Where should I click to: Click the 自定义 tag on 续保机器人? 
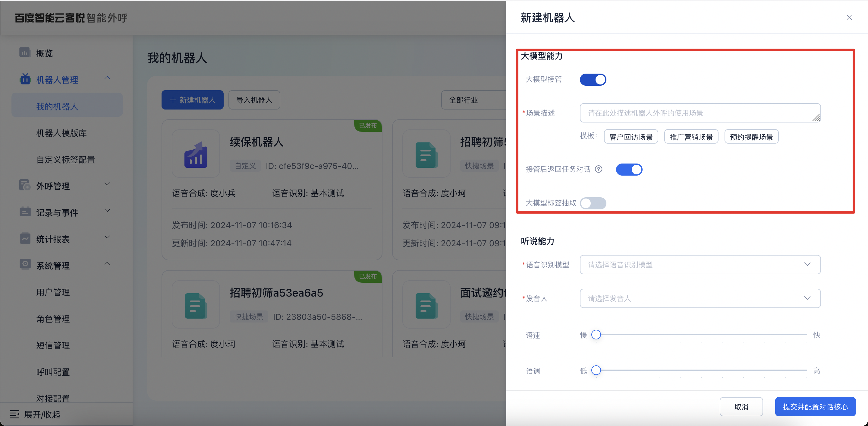245,166
